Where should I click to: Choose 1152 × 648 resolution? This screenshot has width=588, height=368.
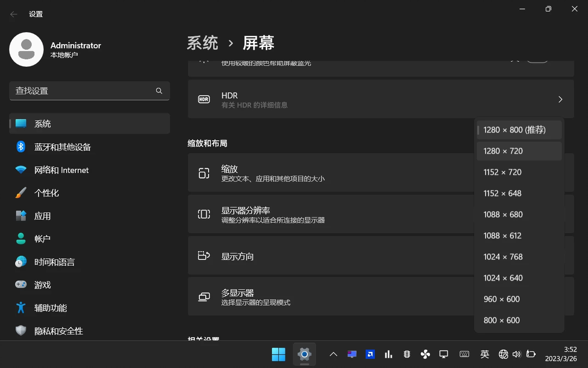(519, 193)
